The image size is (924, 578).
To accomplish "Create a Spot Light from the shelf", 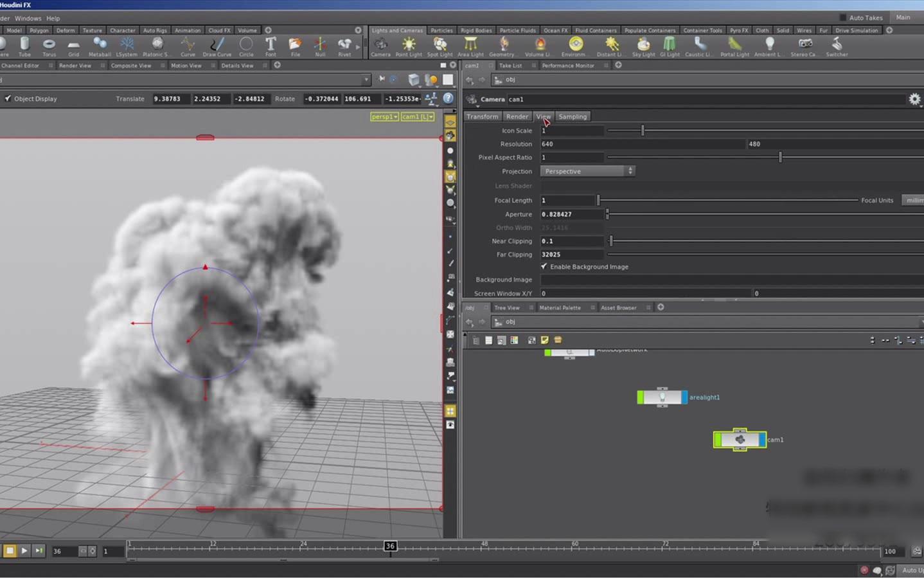I will tap(440, 46).
